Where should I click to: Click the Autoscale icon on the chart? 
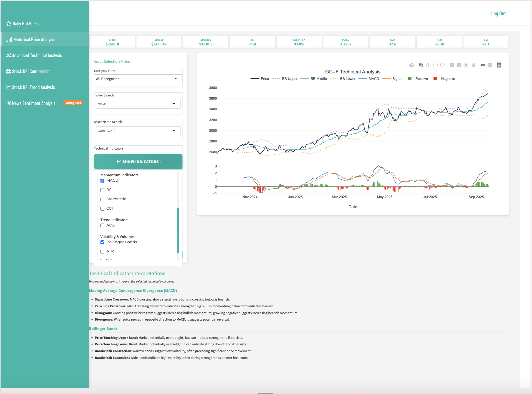tap(466, 65)
